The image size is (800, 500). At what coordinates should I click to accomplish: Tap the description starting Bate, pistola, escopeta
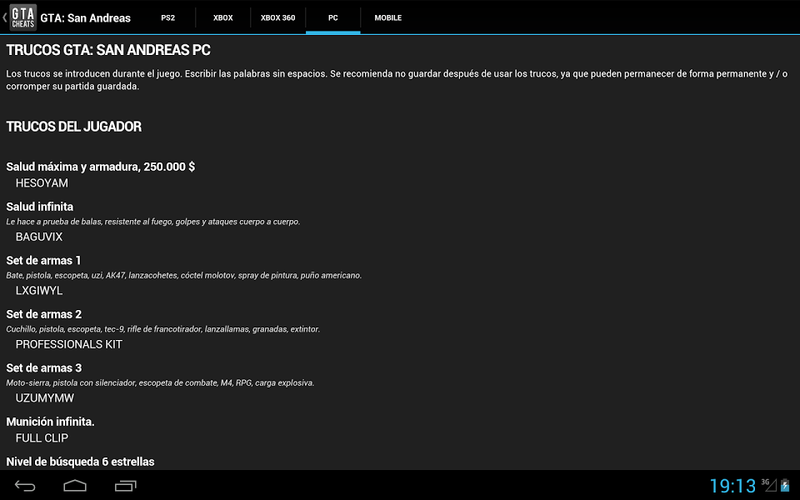[x=184, y=276]
